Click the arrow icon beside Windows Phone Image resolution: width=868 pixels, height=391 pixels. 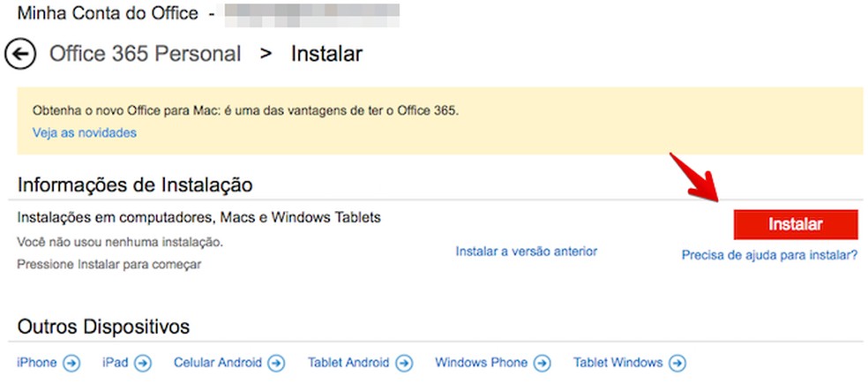coord(542,363)
